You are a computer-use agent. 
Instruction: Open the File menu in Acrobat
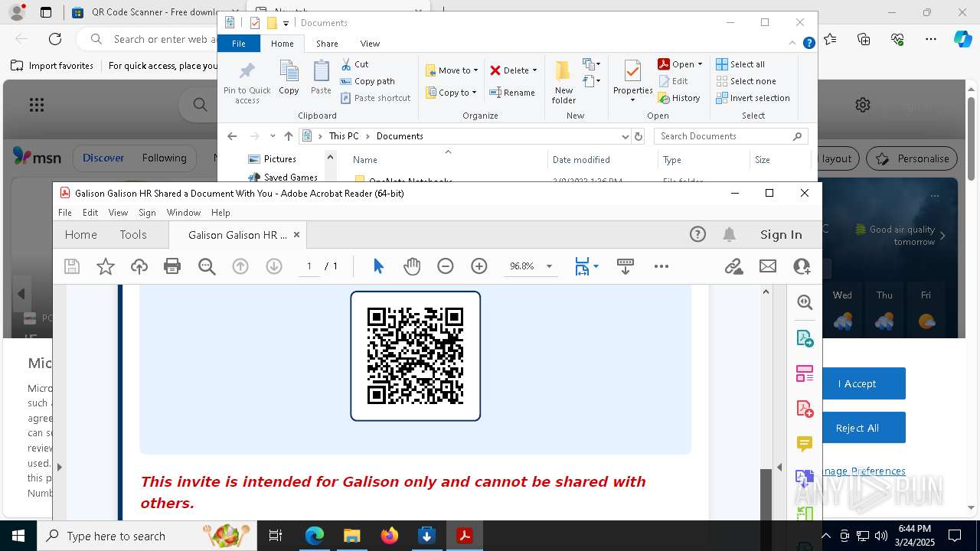coord(65,213)
